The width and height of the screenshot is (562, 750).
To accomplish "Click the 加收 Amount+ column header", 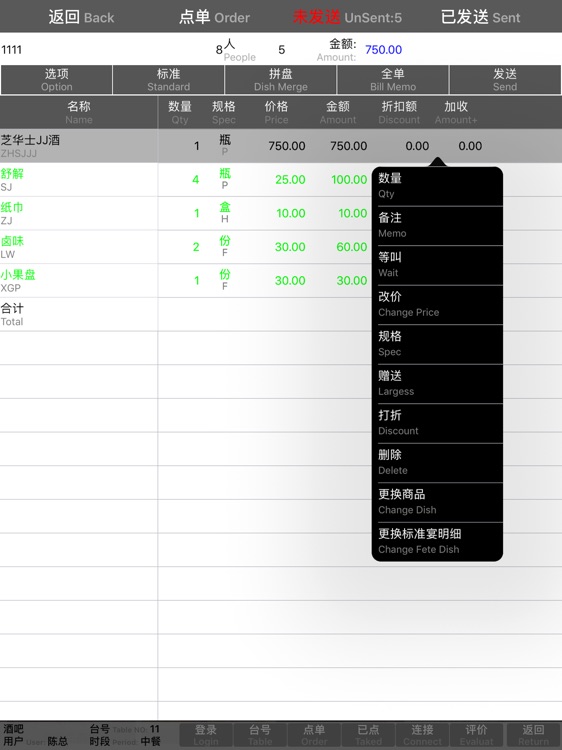I will coord(456,112).
